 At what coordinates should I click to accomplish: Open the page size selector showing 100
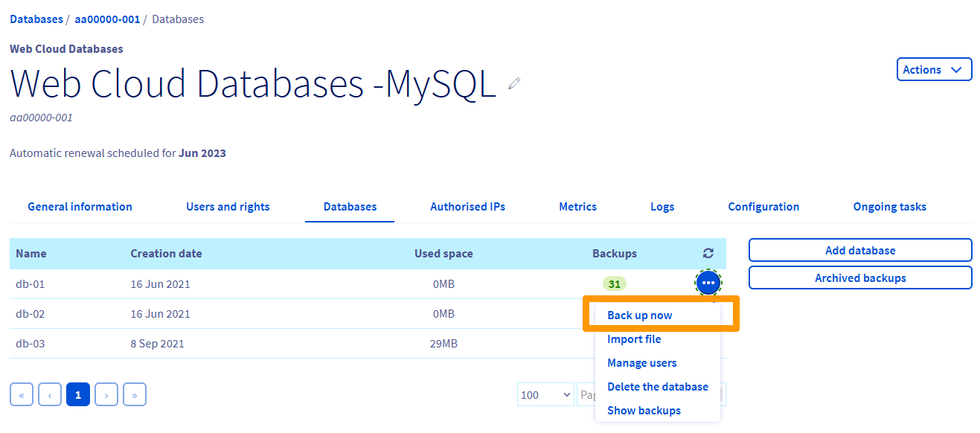[x=545, y=394]
